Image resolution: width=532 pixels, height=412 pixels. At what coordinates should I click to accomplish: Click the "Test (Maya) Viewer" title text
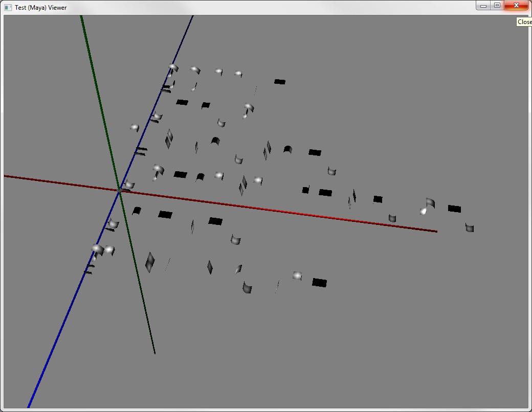click(x=40, y=8)
